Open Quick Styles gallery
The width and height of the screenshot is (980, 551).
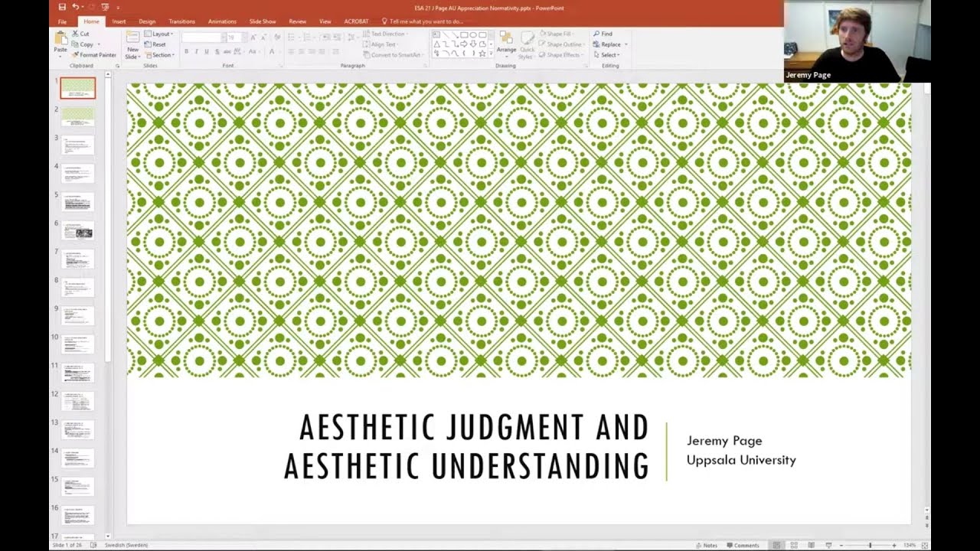(527, 45)
